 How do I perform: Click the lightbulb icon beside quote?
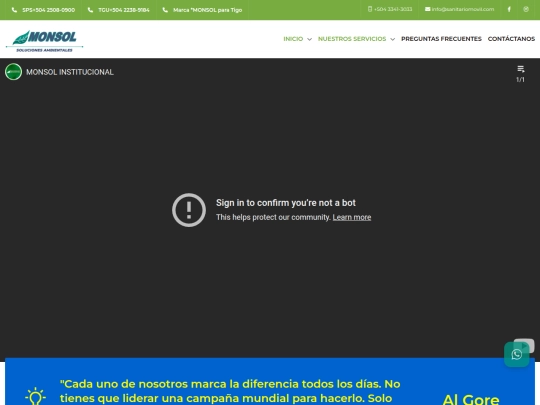click(x=35, y=396)
